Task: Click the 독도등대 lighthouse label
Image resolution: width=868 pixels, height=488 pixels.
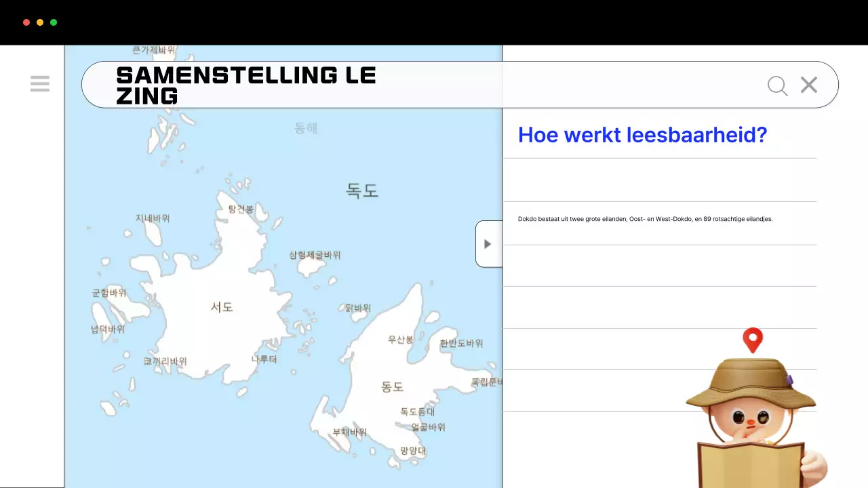Action: (418, 411)
